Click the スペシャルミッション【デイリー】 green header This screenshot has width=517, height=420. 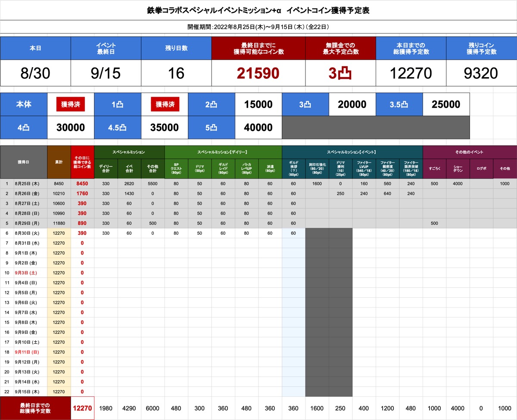[223, 152]
